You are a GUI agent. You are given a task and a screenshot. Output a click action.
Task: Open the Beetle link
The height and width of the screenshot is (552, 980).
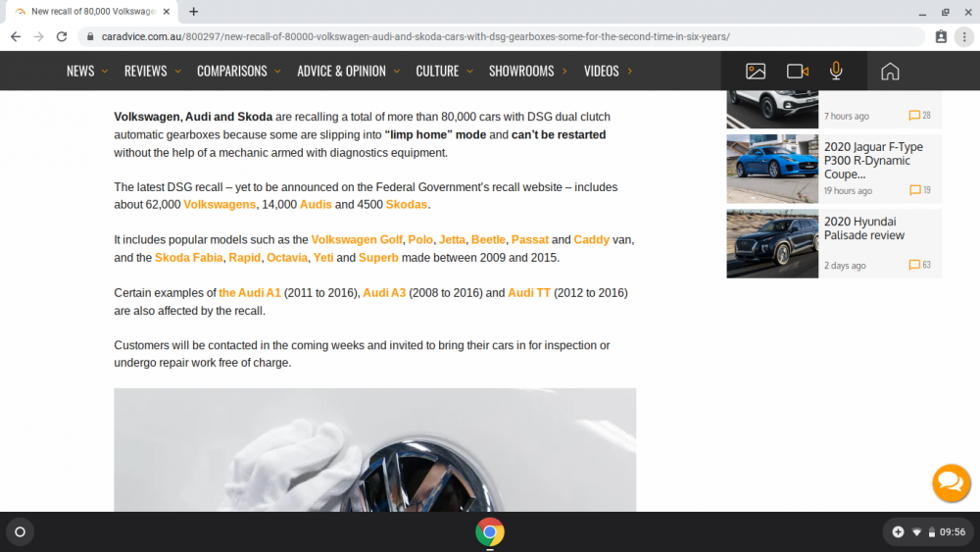pos(488,239)
